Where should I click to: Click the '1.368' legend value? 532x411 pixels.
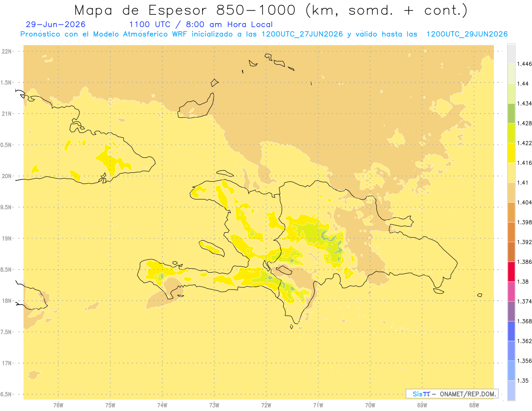tap(524, 321)
